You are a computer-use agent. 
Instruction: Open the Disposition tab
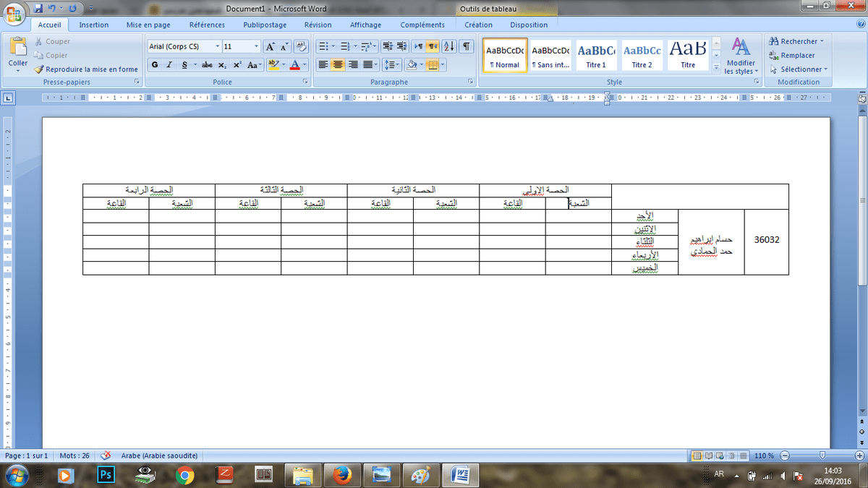[x=529, y=25]
